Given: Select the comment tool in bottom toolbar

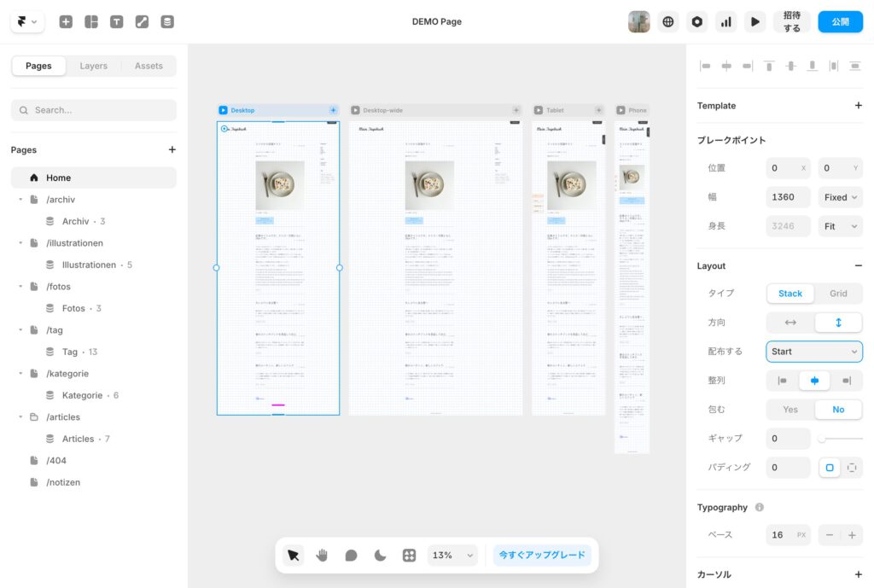Looking at the screenshot, I should pyautogui.click(x=351, y=555).
